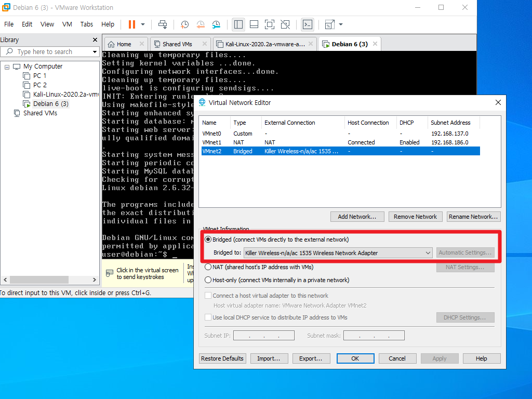The height and width of the screenshot is (399, 532).
Task: Open the Tabs menu
Action: [87, 24]
